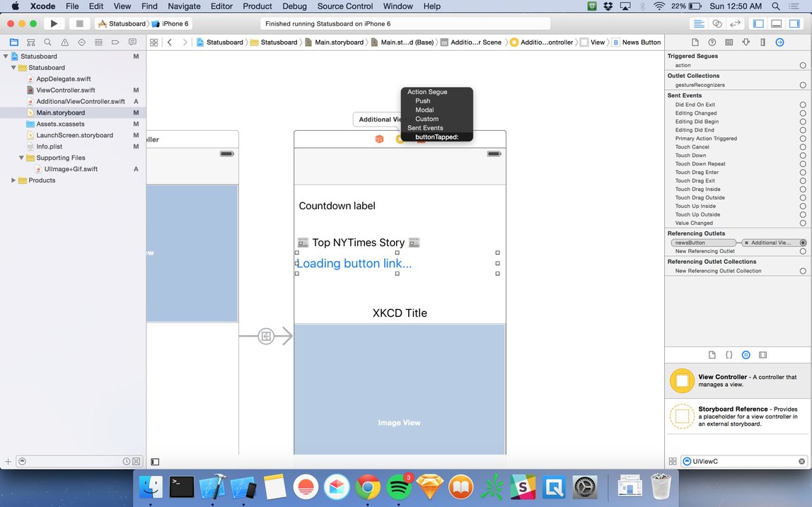
Task: Open the iPhone 6 destination selector
Action: [x=170, y=24]
